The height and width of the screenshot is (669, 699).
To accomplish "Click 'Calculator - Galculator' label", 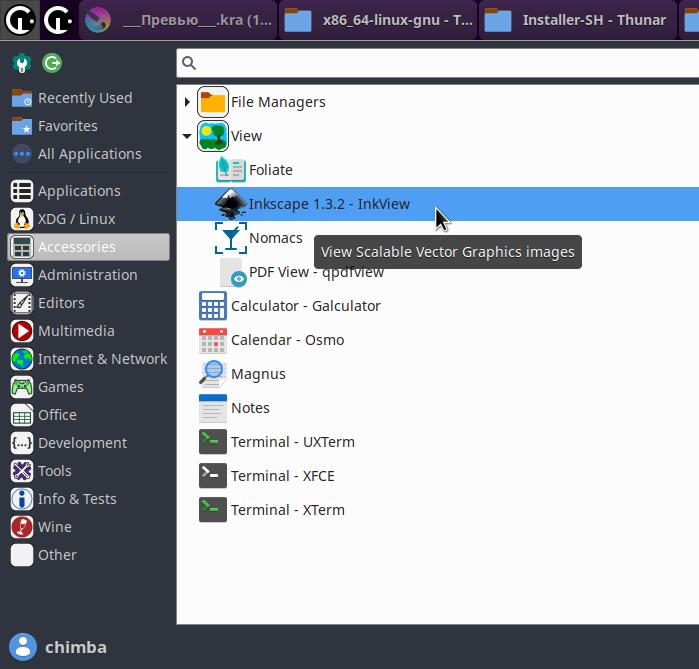I will 306,306.
